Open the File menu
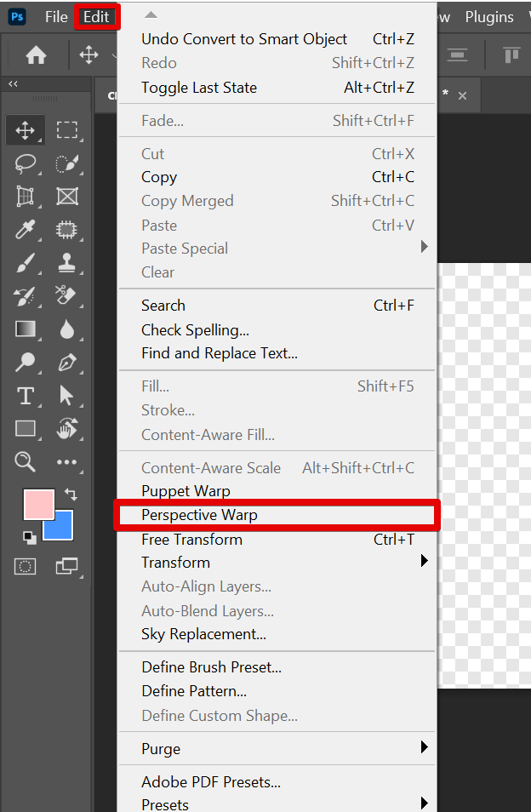 tap(56, 17)
